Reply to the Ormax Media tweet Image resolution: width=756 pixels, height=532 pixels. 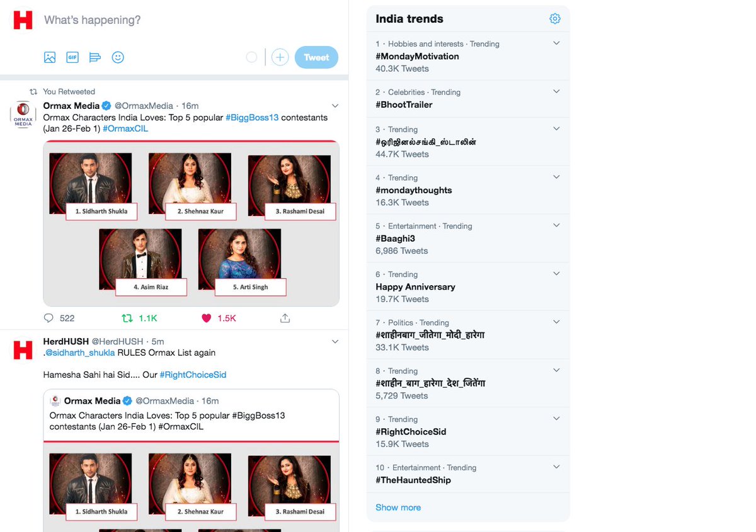pos(49,318)
